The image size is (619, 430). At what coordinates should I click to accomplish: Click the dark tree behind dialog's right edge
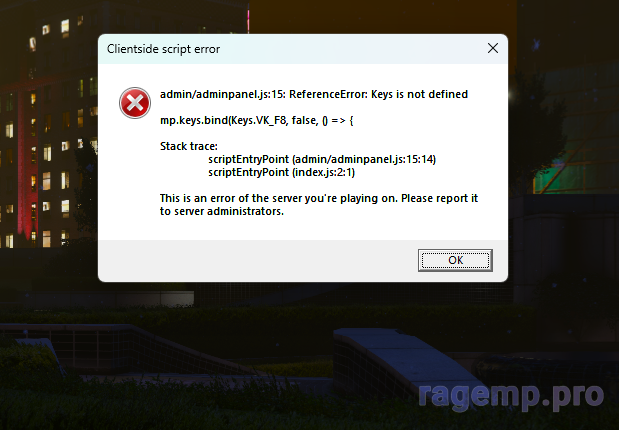(x=535, y=130)
